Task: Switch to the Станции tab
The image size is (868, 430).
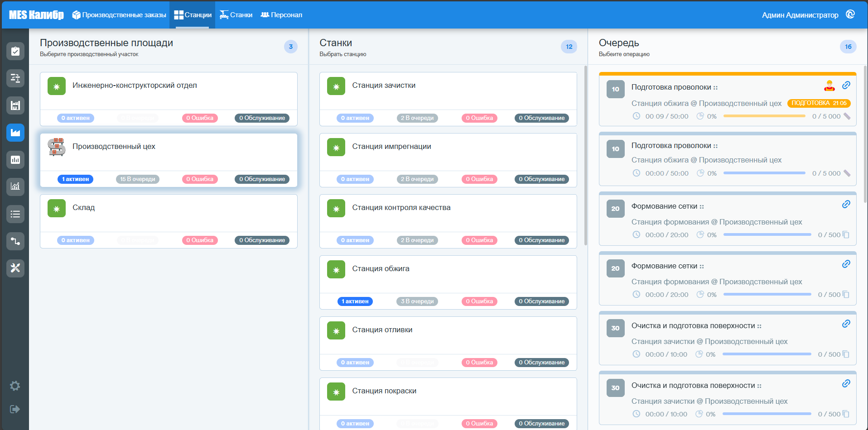Action: 193,15
